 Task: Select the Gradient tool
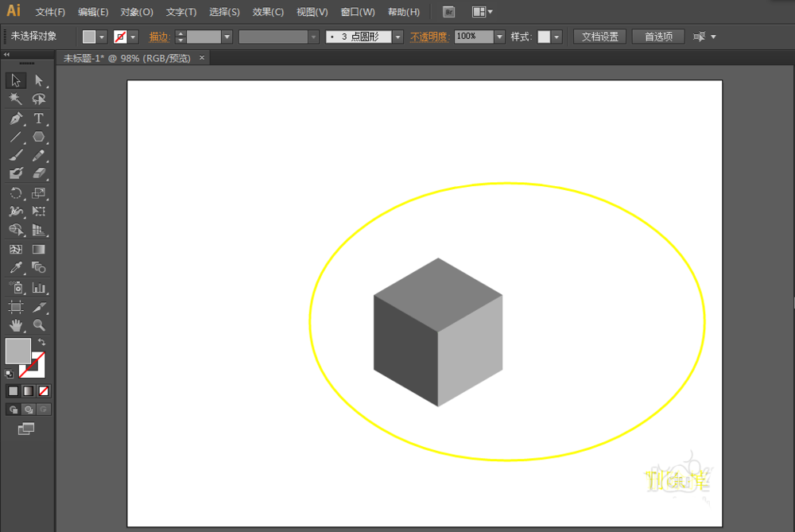click(38, 249)
